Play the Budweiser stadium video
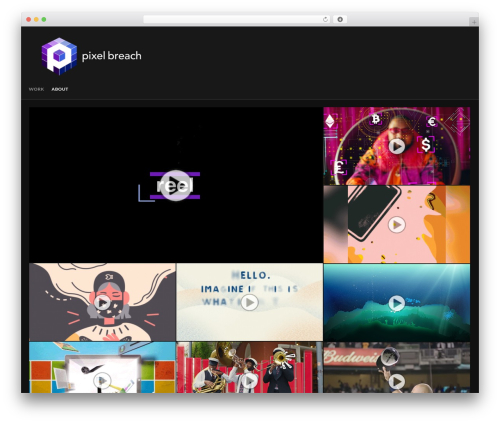 pyautogui.click(x=397, y=381)
